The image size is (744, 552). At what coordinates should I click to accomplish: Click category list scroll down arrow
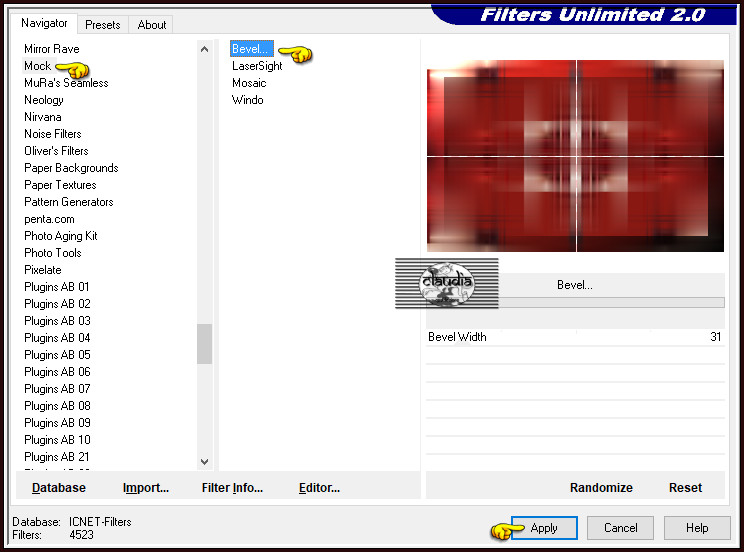[205, 462]
